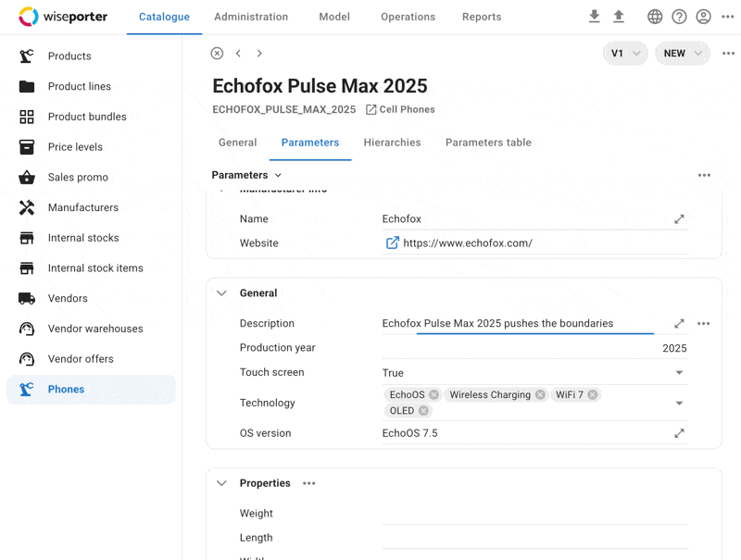741x560 pixels.
Task: Open Internal stock items in sidebar
Action: pyautogui.click(x=91, y=268)
